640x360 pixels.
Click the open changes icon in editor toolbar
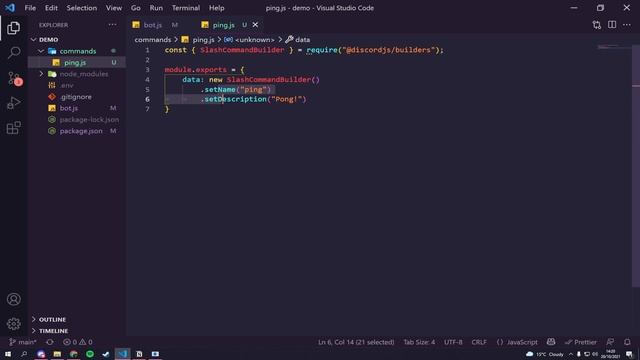pos(597,25)
